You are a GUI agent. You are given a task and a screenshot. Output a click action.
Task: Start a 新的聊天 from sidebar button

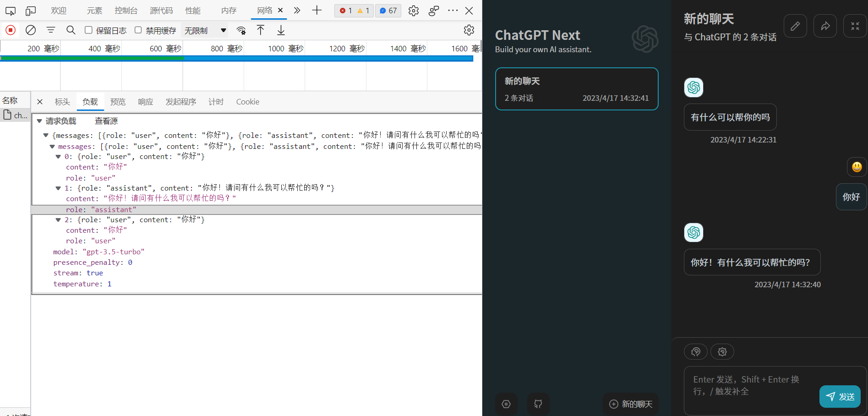[x=631, y=404]
